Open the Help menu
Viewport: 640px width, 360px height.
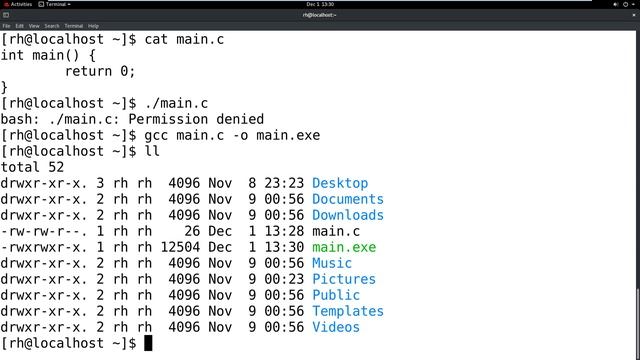(x=93, y=26)
